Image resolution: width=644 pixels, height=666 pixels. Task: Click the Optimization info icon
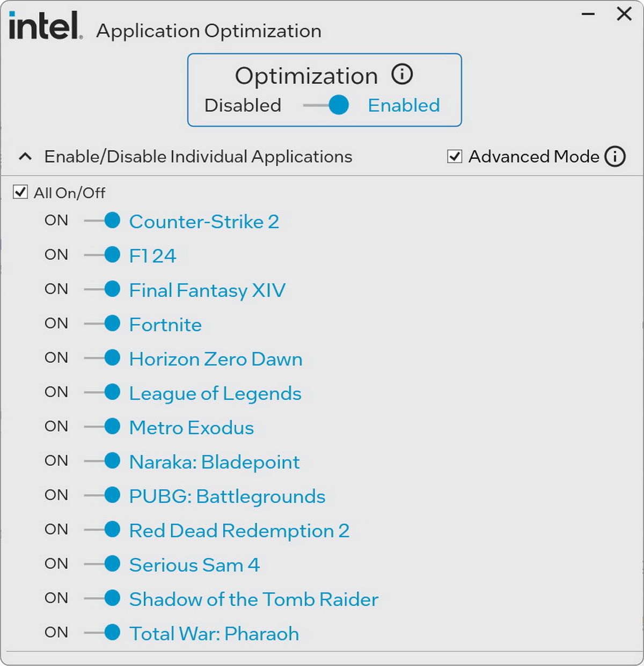coord(402,74)
